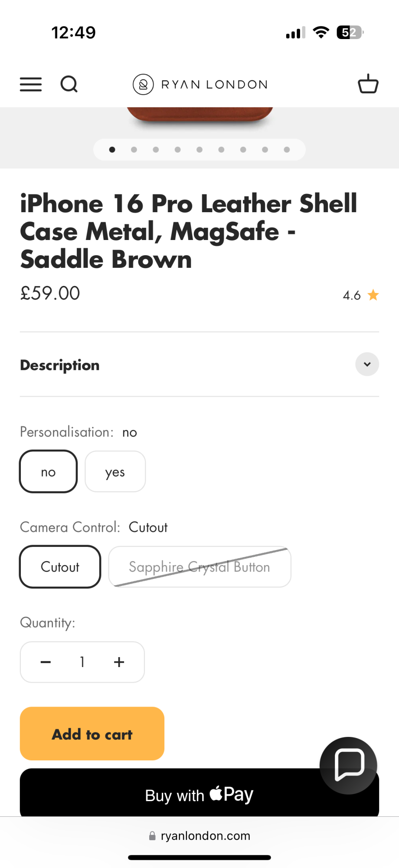Increase quantity with plus button
Viewport: 399px width, 868px height.
pyautogui.click(x=119, y=662)
